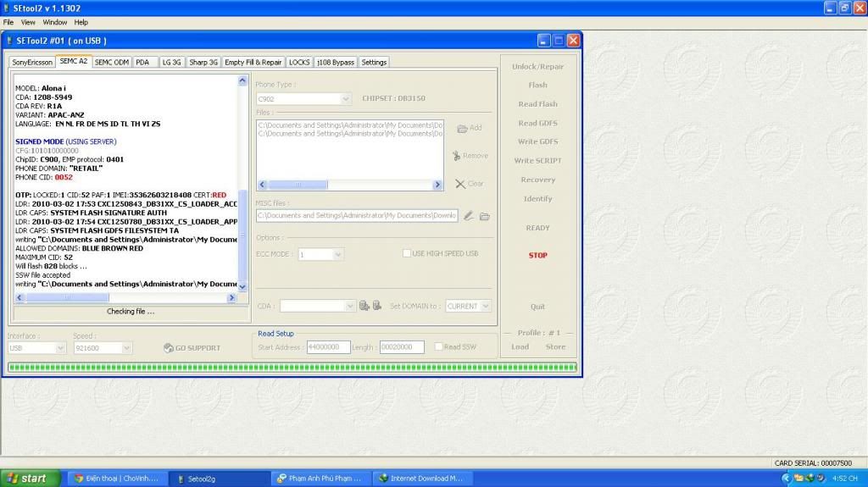Click the Windows start button
The image size is (868, 487).
(30, 479)
